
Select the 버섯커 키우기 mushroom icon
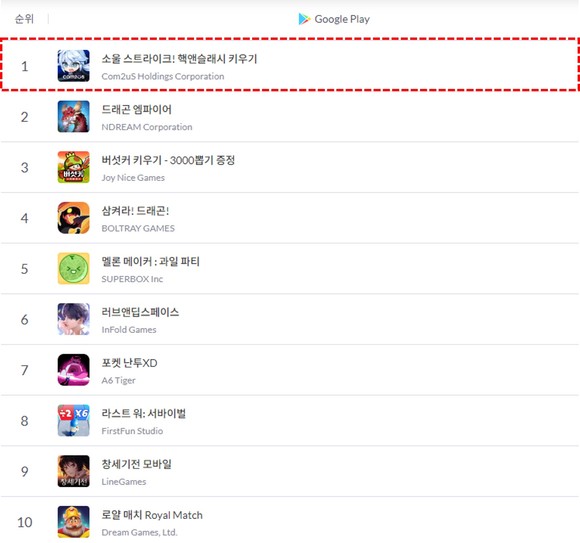click(x=73, y=167)
